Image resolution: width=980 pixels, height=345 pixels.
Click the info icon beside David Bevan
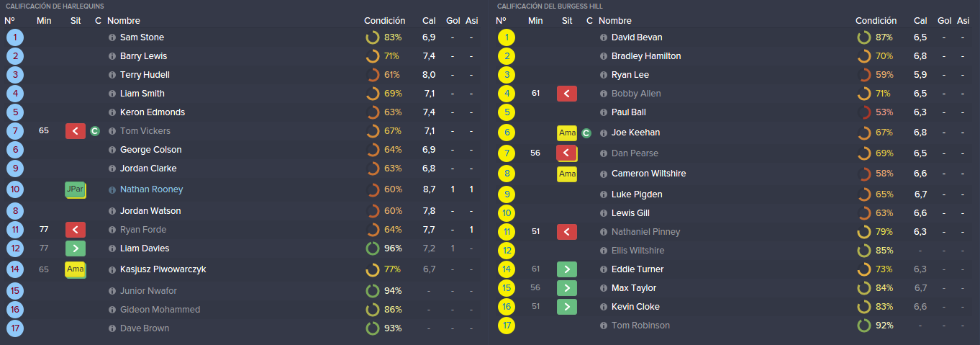point(604,37)
